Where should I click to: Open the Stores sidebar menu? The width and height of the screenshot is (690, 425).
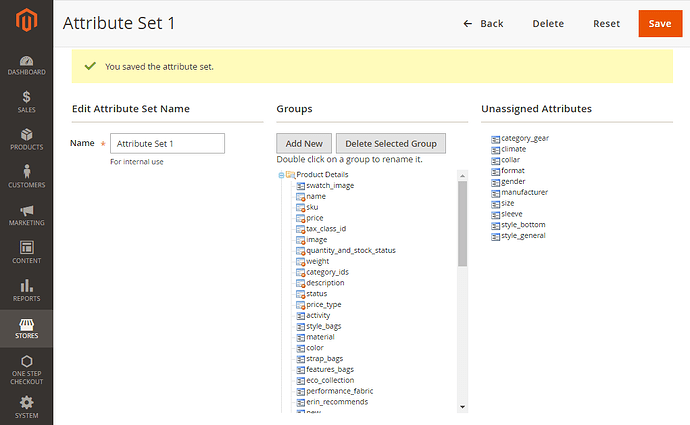[26, 328]
